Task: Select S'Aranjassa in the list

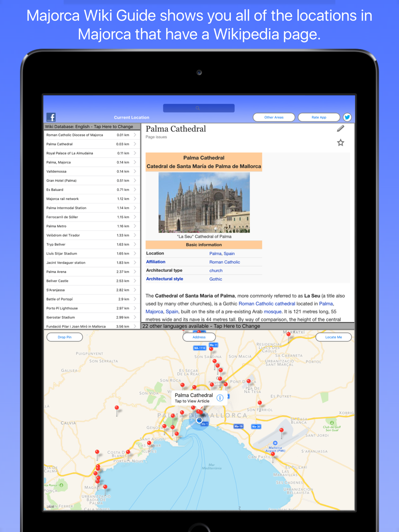Action: point(92,290)
